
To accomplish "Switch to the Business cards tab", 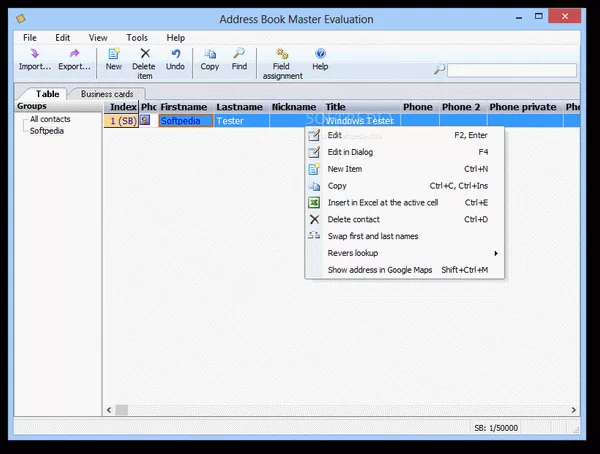I will [x=107, y=94].
